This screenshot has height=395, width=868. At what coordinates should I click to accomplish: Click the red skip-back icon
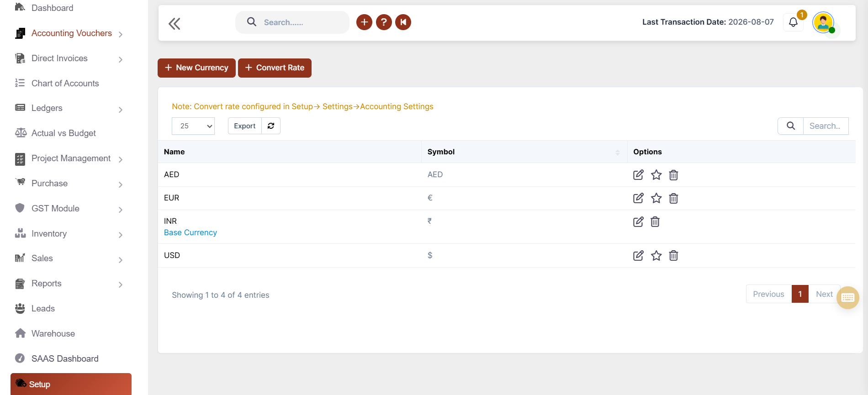403,22
